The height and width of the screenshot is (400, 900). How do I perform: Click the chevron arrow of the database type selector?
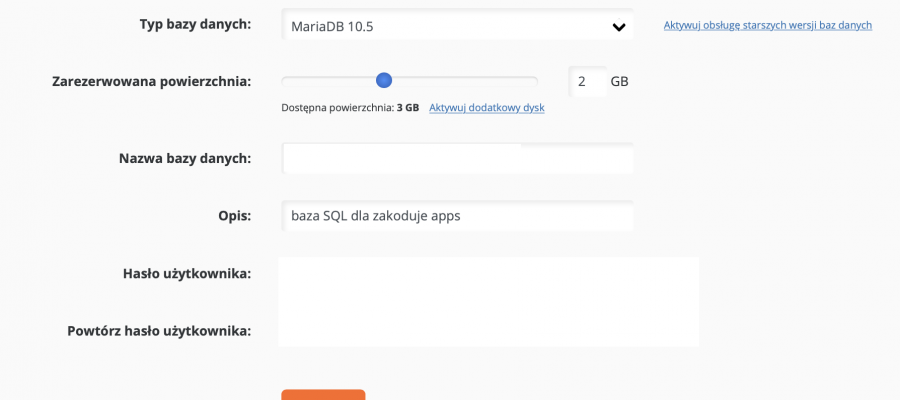[618, 26]
